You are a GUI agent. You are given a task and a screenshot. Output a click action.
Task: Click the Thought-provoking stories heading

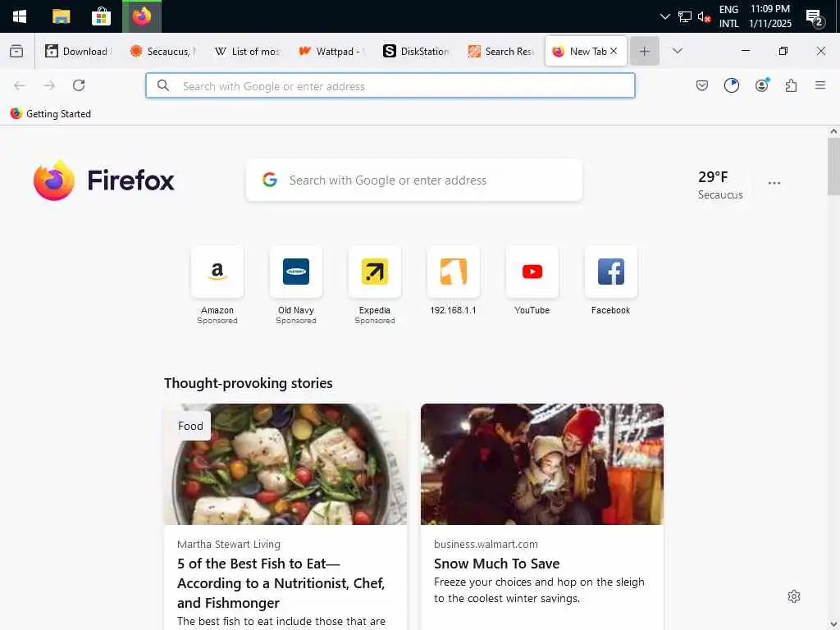coord(248,383)
